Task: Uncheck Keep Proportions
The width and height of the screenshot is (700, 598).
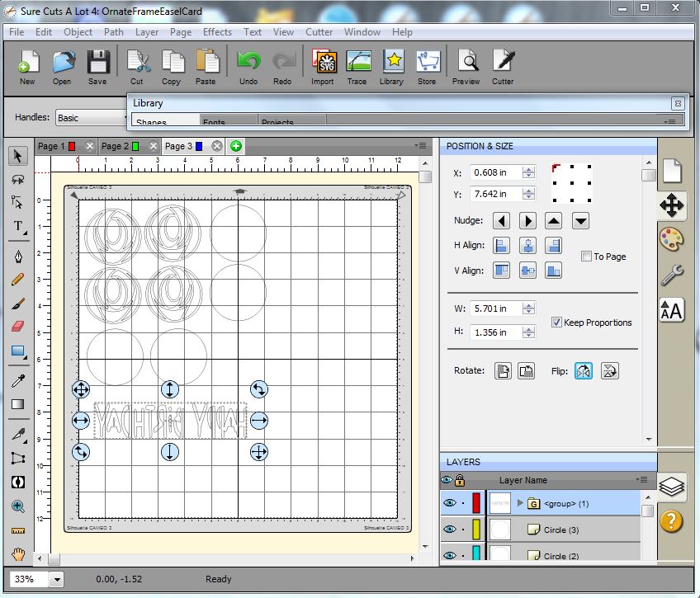Action: pyautogui.click(x=556, y=323)
